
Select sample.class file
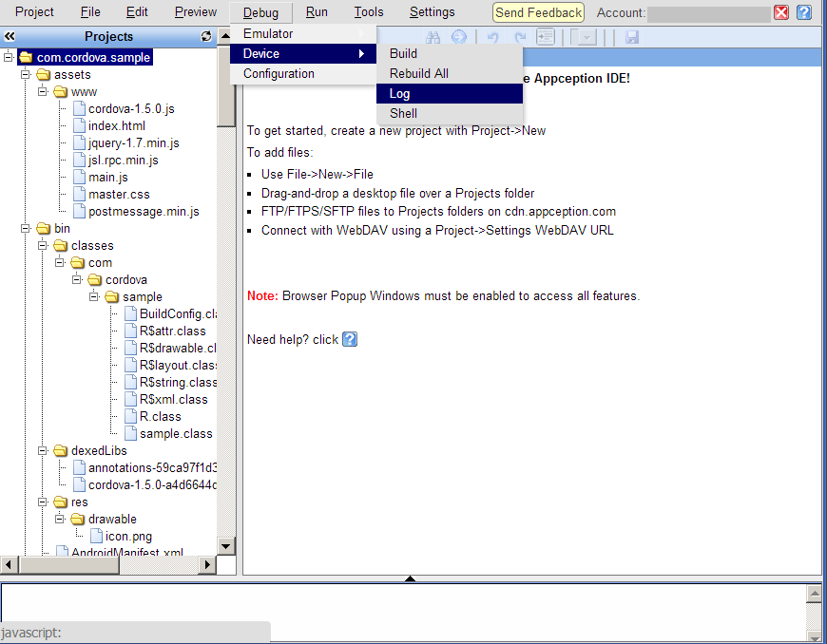click(176, 434)
